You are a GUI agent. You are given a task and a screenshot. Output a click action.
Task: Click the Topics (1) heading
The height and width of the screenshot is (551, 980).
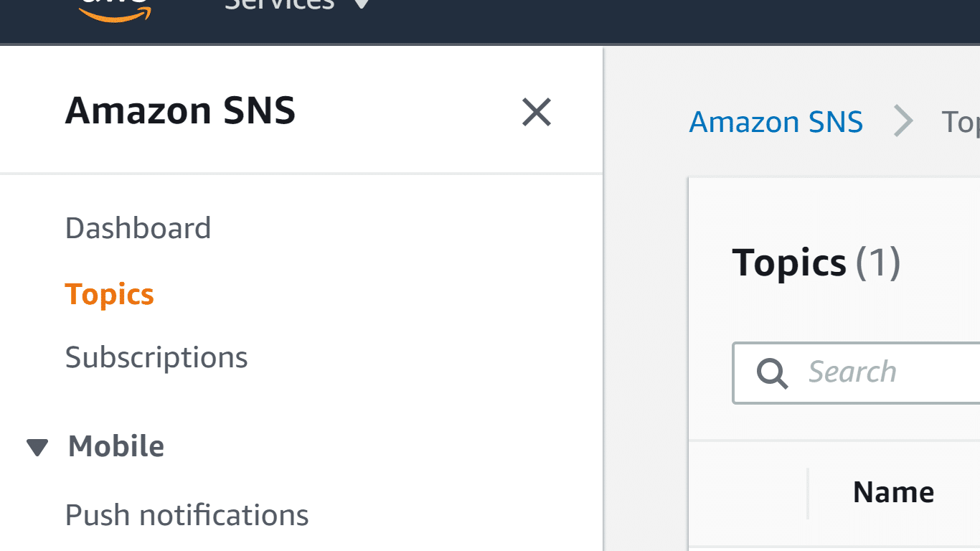pyautogui.click(x=816, y=262)
